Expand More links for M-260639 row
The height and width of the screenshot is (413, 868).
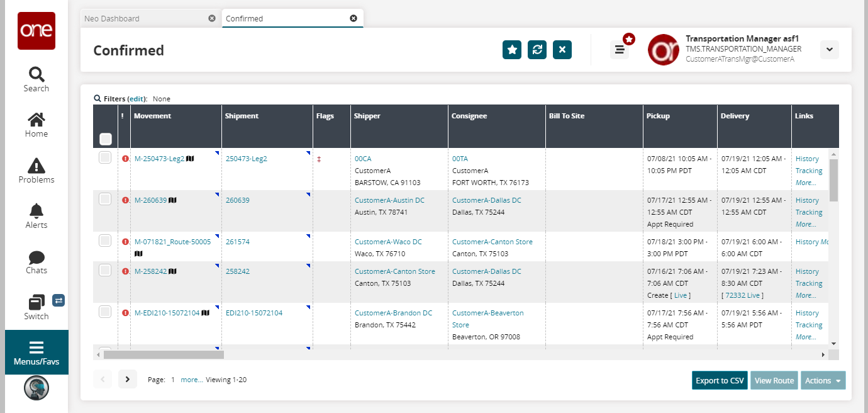(806, 224)
